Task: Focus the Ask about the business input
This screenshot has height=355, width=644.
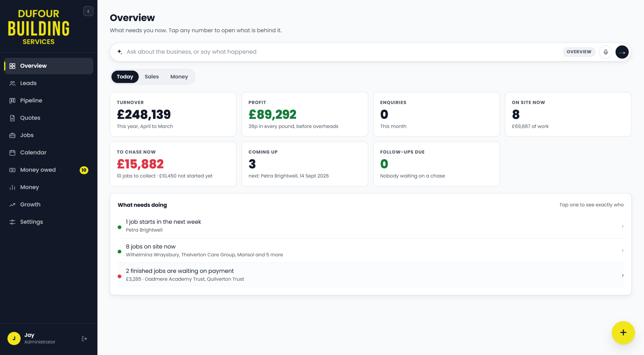Action: click(342, 52)
